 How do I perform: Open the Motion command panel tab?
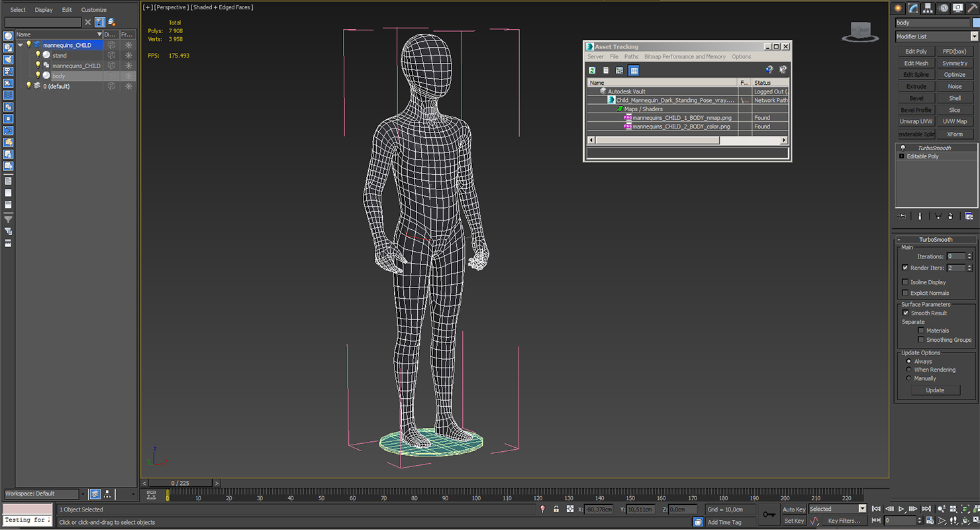click(x=944, y=8)
